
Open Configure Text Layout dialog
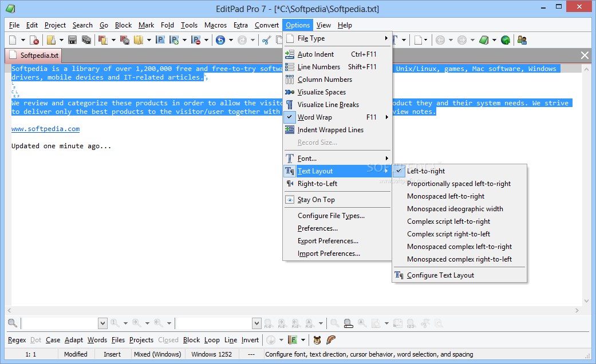(x=460, y=275)
